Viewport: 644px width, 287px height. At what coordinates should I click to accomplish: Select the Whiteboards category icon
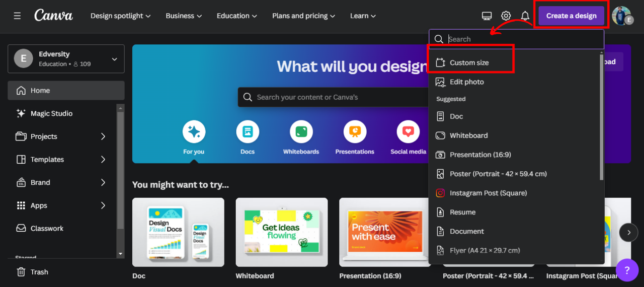pos(301,132)
